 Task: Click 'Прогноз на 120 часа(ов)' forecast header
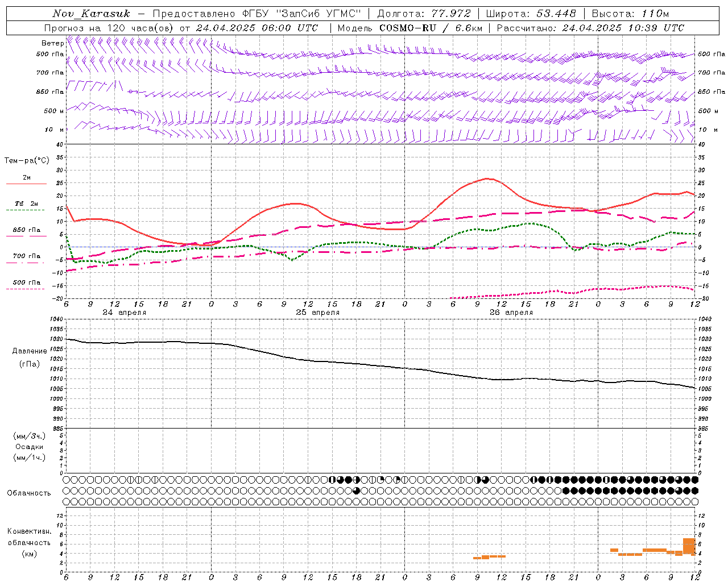coord(109,28)
